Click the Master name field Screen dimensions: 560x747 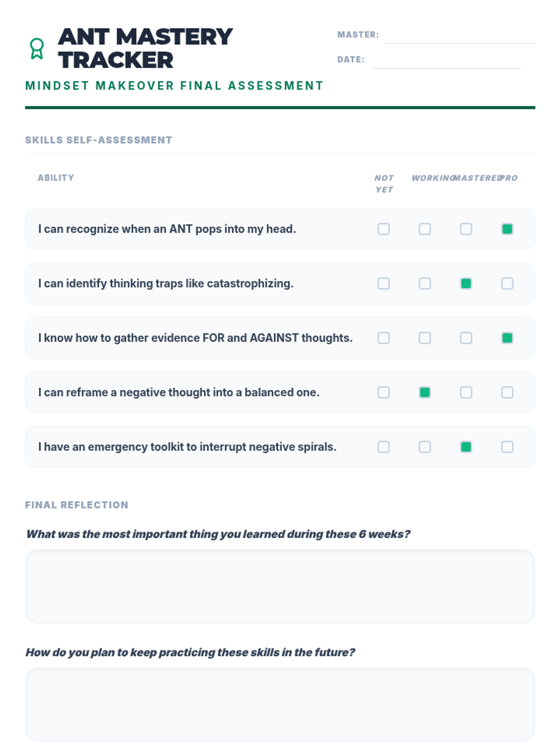click(x=460, y=36)
